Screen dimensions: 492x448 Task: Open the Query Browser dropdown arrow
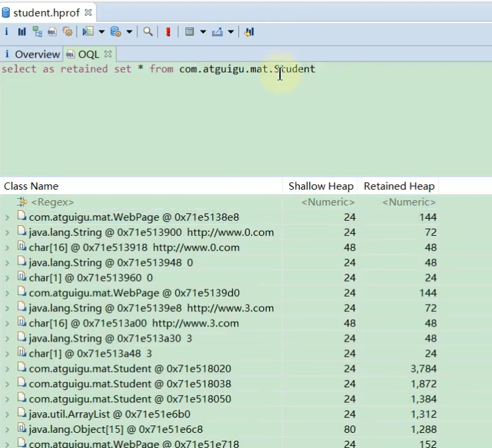[129, 32]
